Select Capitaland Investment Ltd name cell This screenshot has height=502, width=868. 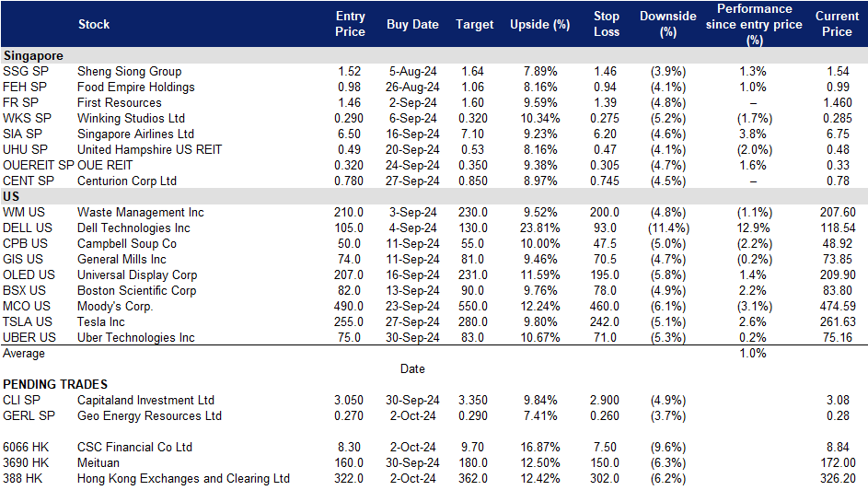tap(145, 400)
